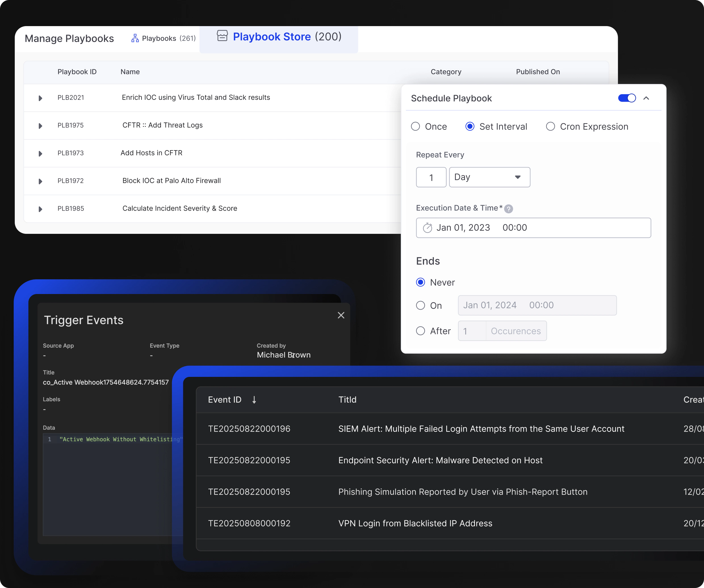Click the timer icon in Execution Date field

(x=428, y=228)
